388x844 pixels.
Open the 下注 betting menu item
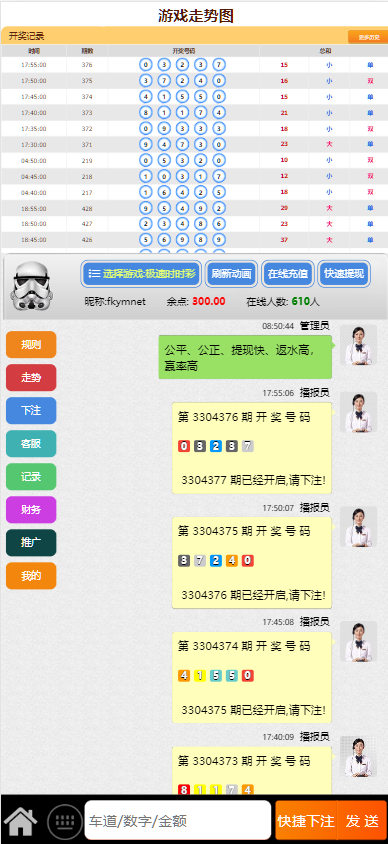click(x=31, y=411)
